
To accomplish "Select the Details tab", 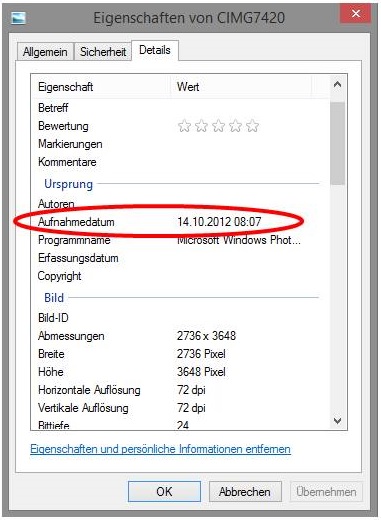I will point(155,50).
